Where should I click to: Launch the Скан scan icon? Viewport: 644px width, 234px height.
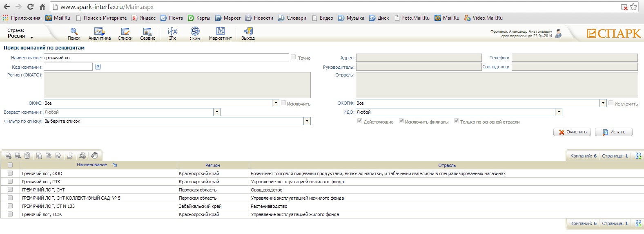pyautogui.click(x=195, y=32)
